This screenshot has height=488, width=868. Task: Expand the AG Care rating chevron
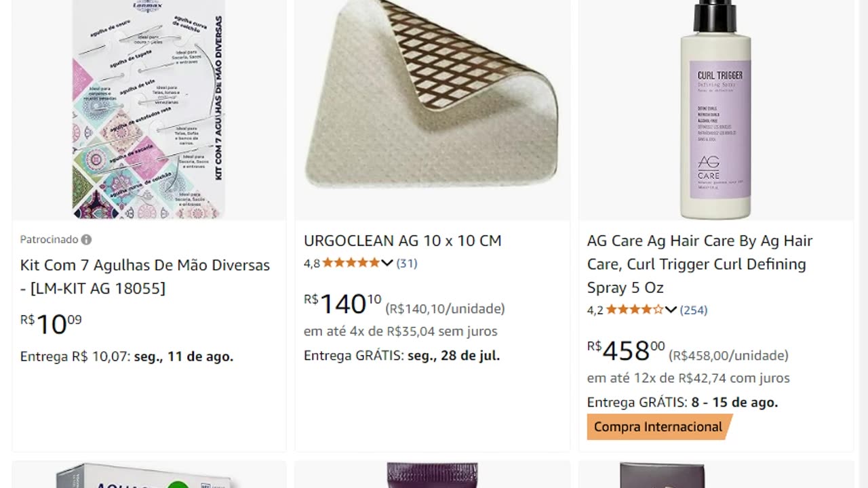(671, 310)
